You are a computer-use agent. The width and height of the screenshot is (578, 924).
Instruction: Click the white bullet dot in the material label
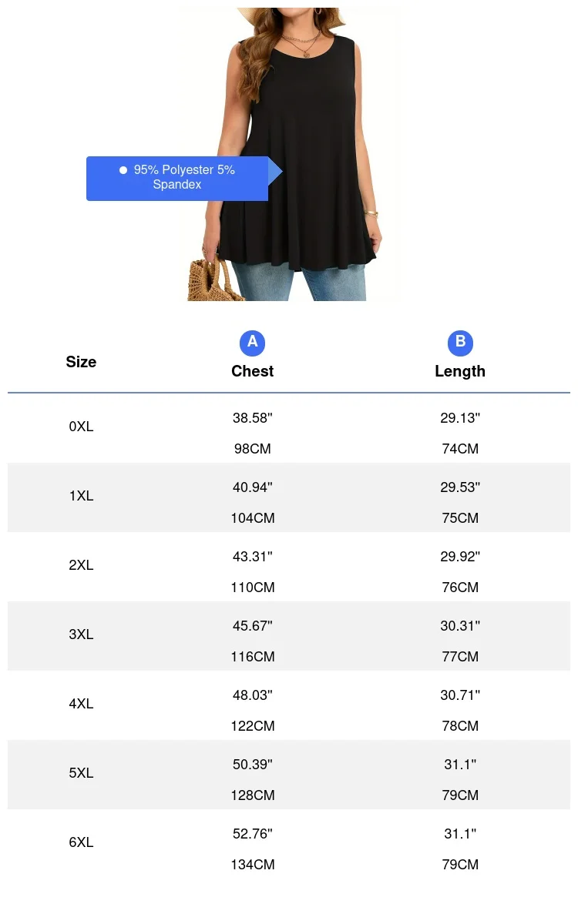coord(123,170)
